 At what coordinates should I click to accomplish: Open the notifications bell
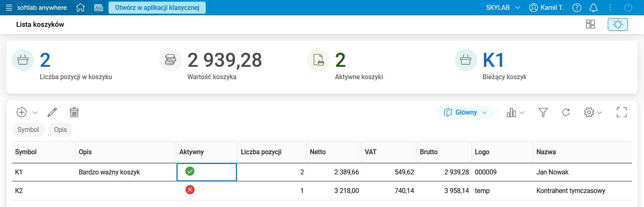click(593, 8)
